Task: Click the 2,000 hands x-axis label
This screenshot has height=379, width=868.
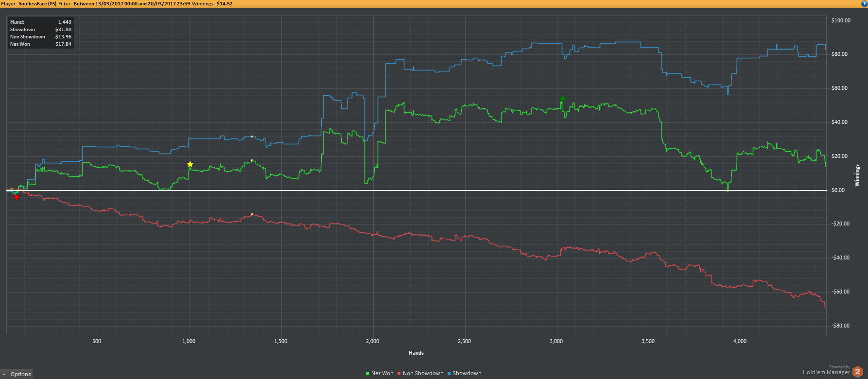Action: pyautogui.click(x=372, y=341)
